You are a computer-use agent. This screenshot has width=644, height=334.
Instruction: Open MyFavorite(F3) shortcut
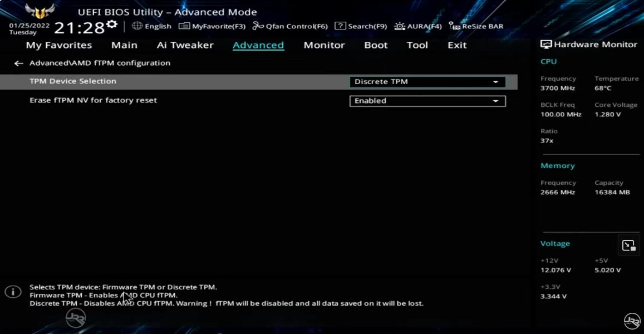(x=212, y=26)
